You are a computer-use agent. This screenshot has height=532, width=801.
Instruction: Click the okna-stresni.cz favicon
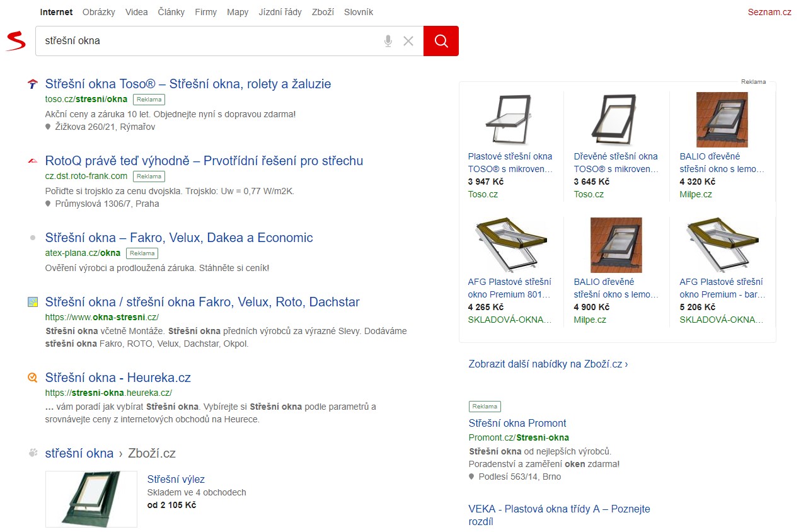33,303
